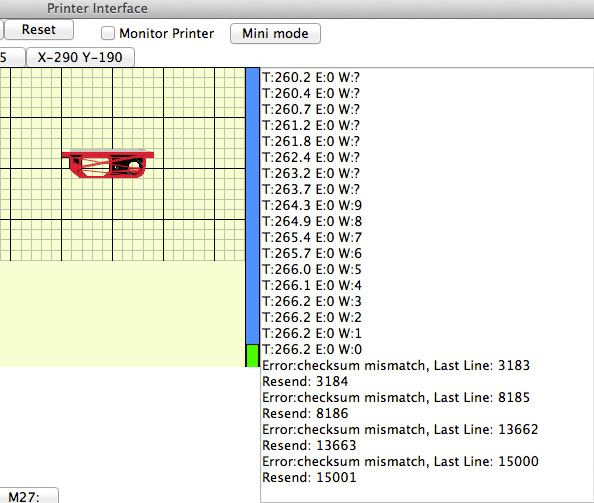Select log line T:266.0 E:0 W:5
The height and width of the screenshot is (503, 594).
(312, 269)
